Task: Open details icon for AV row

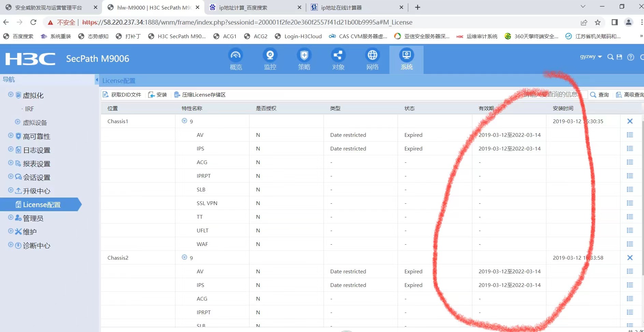Action: [630, 135]
